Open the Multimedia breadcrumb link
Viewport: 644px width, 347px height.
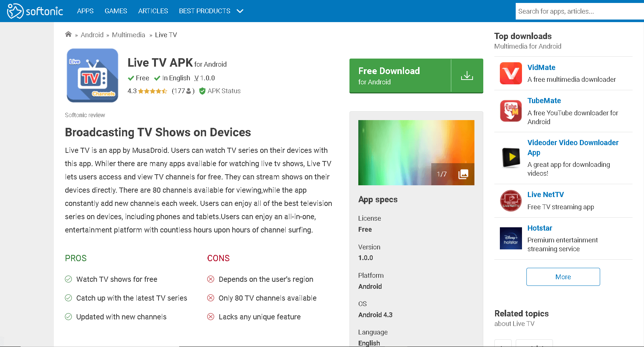point(128,35)
